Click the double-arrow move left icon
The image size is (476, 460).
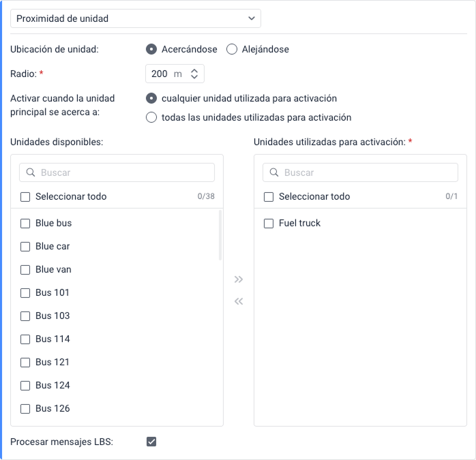239,301
